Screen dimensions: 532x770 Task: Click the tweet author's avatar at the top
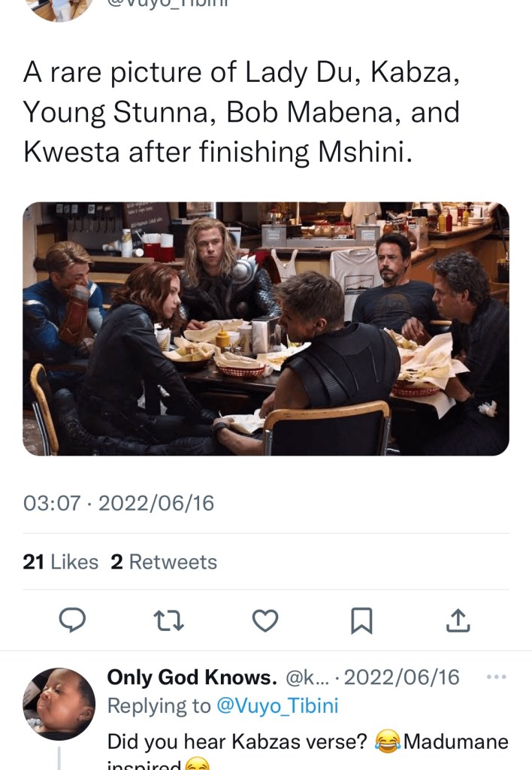[x=59, y=8]
